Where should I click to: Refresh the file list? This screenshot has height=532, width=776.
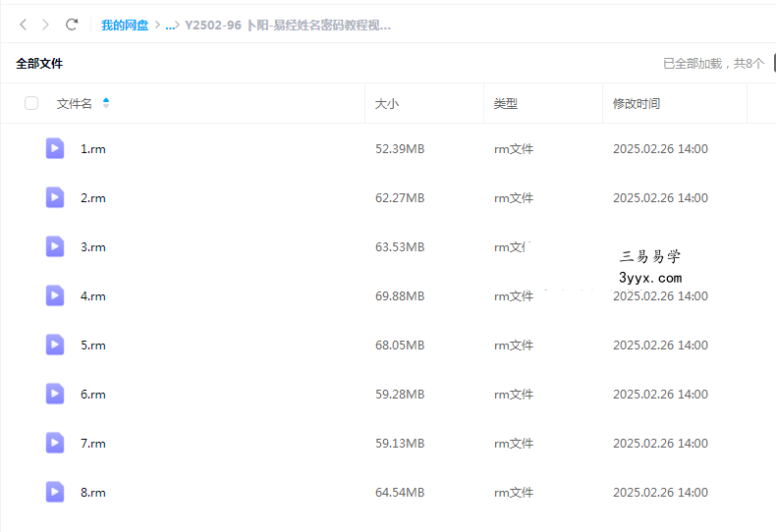tap(72, 25)
